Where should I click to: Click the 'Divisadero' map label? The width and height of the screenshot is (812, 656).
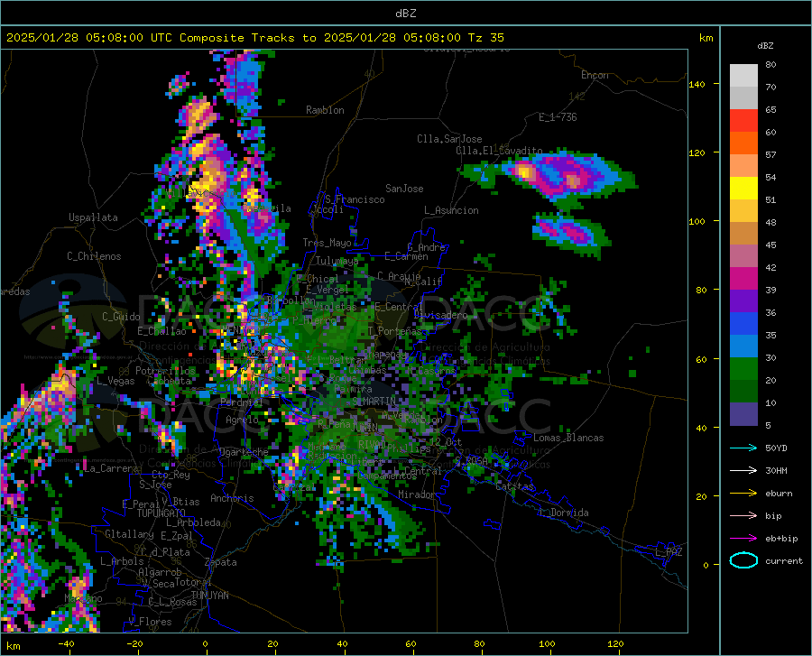tap(440, 315)
